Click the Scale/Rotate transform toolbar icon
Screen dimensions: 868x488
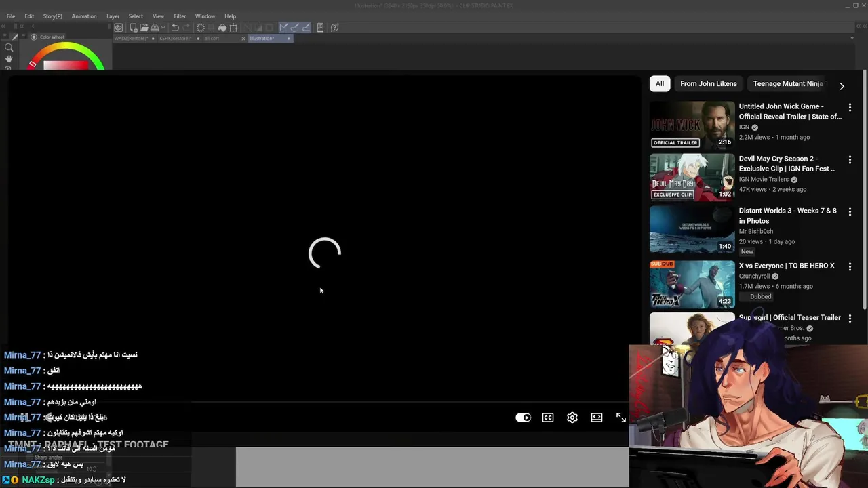coord(233,28)
